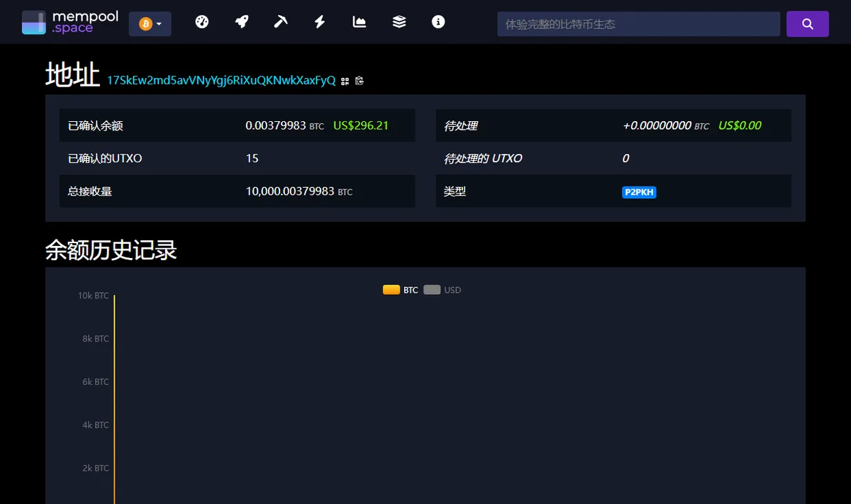
Task: Open the Mining pickaxe icon
Action: coord(281,22)
